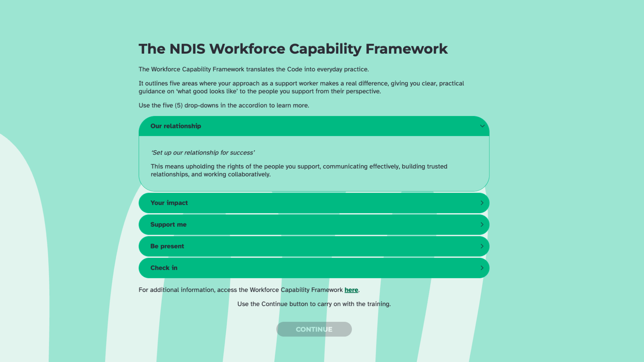This screenshot has width=644, height=362.
Task: Click the right chevron on Your impact
Action: (482, 203)
